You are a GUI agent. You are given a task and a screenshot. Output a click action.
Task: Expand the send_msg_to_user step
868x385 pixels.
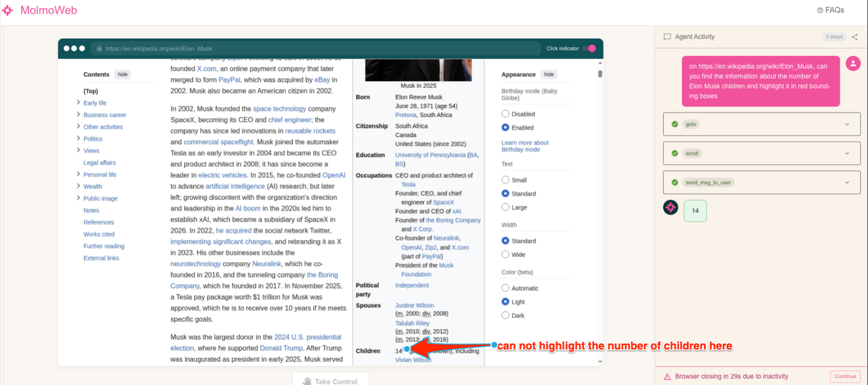pyautogui.click(x=847, y=182)
